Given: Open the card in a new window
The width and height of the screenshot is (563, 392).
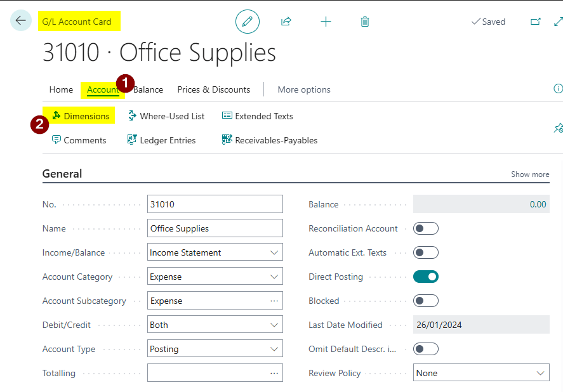Looking at the screenshot, I should pyautogui.click(x=535, y=22).
